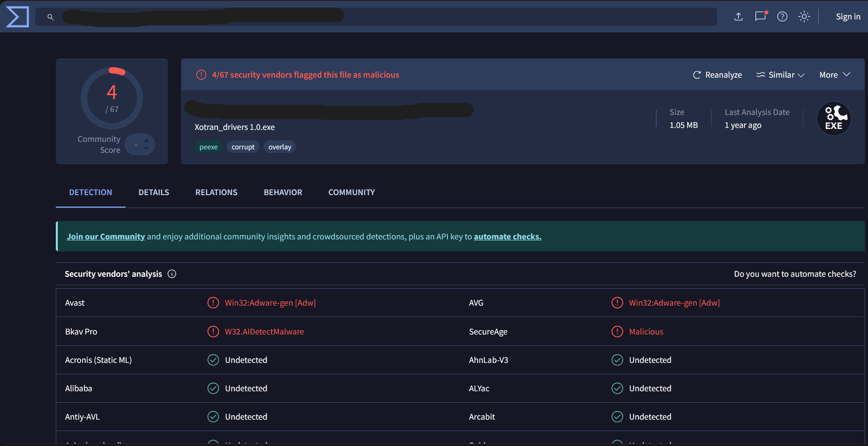Click Undetected in the Alibaba row

tap(246, 388)
